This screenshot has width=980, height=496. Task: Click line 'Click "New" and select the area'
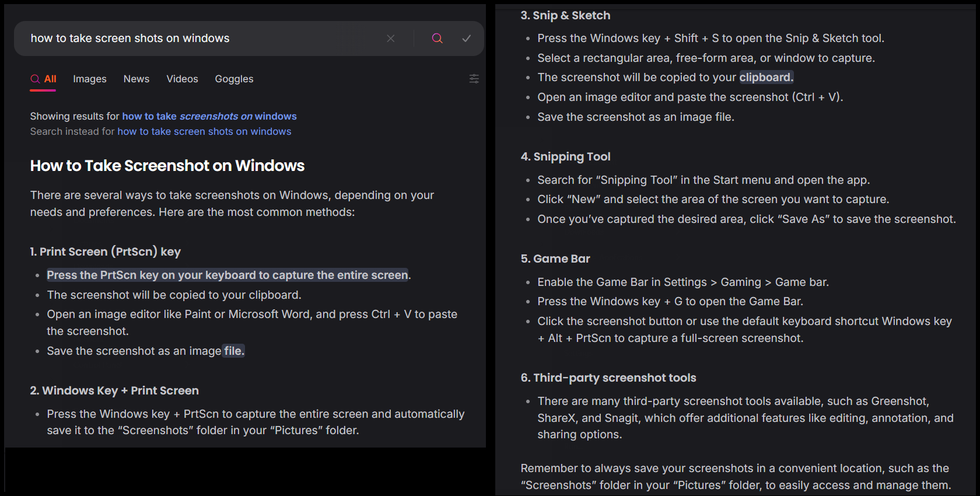[x=713, y=199]
